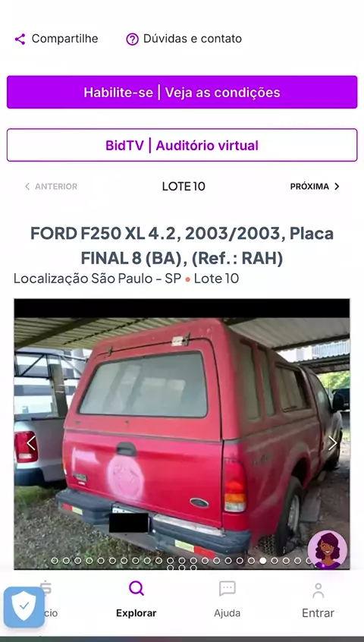Go to PRÓXIMA lot with chevron
364x642 pixels.
coord(315,187)
